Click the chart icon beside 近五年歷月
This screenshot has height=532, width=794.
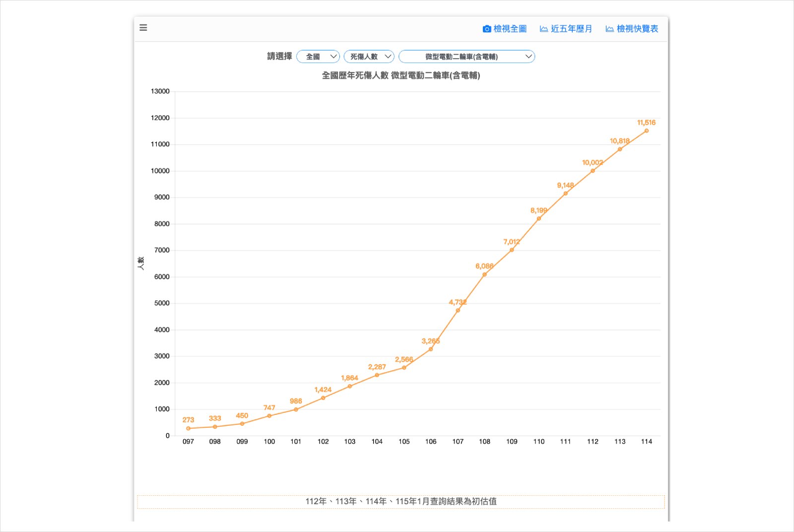point(544,29)
